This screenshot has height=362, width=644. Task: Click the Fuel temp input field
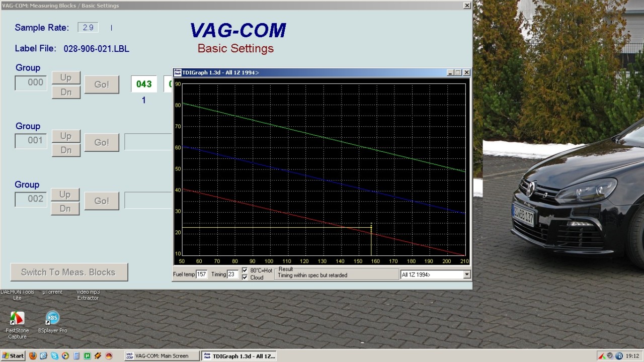point(201,275)
